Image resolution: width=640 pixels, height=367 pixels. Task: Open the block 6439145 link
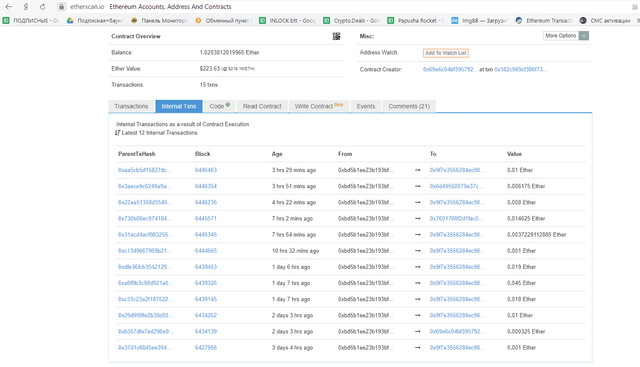tap(206, 299)
